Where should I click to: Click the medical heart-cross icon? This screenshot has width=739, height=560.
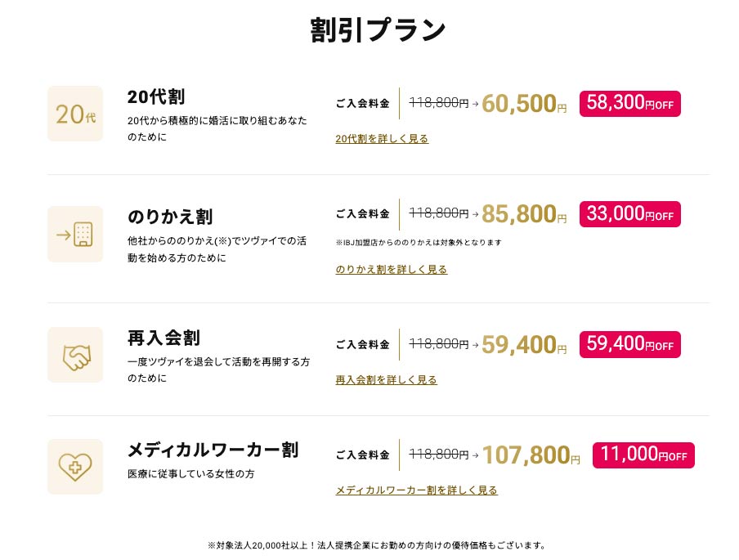coord(75,467)
